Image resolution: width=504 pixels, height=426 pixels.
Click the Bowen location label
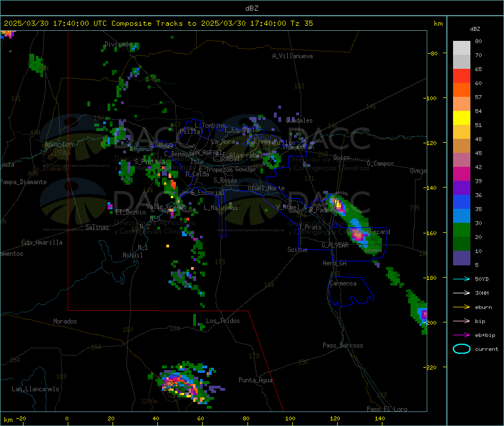point(373,250)
